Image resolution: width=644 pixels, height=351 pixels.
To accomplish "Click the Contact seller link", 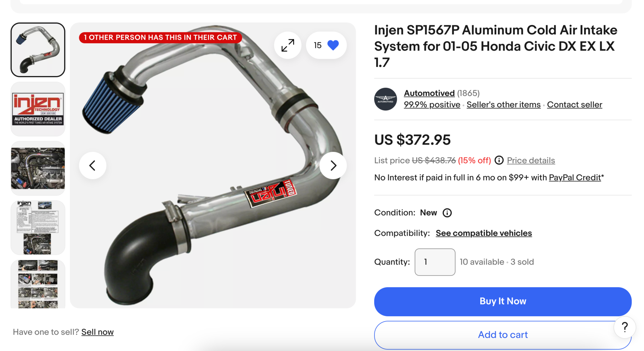I will pyautogui.click(x=574, y=105).
